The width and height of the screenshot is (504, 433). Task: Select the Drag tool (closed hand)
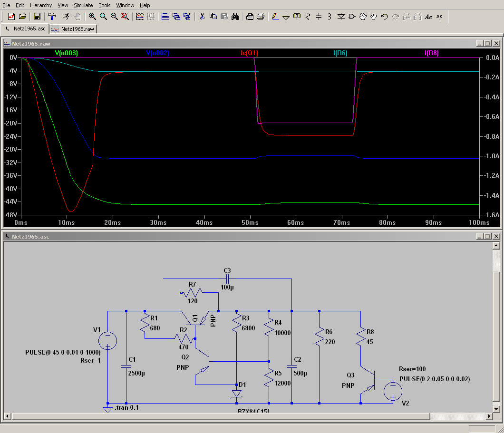coord(374,16)
